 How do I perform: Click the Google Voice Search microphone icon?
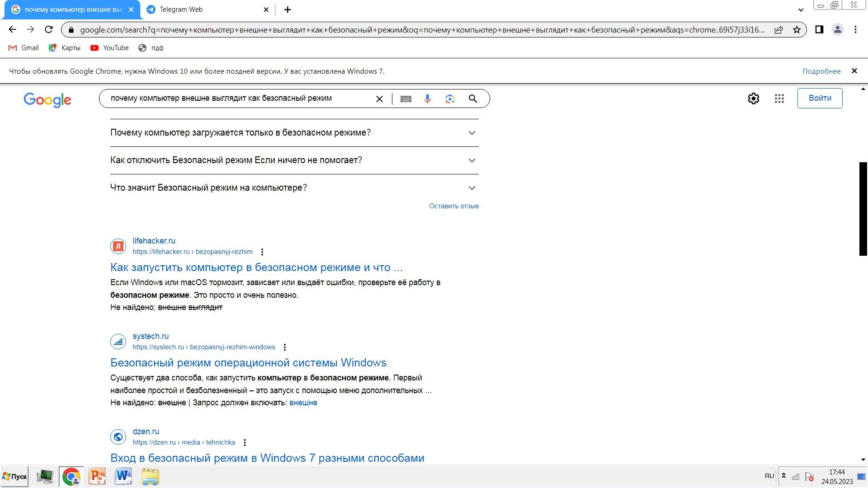(x=427, y=98)
